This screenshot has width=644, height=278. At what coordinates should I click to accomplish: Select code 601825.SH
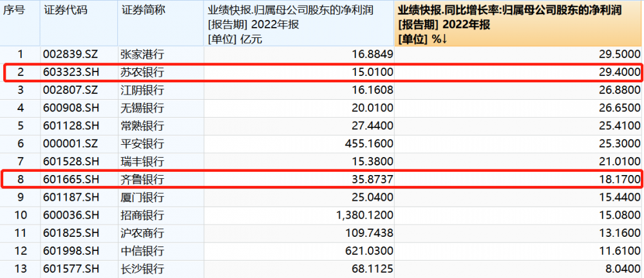click(70, 233)
